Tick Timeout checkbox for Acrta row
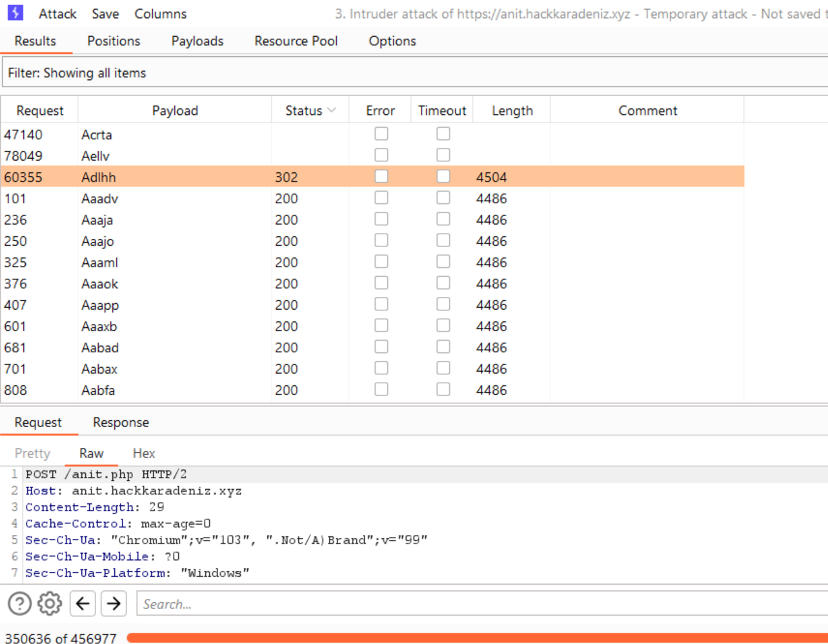828x644 pixels. tap(443, 134)
